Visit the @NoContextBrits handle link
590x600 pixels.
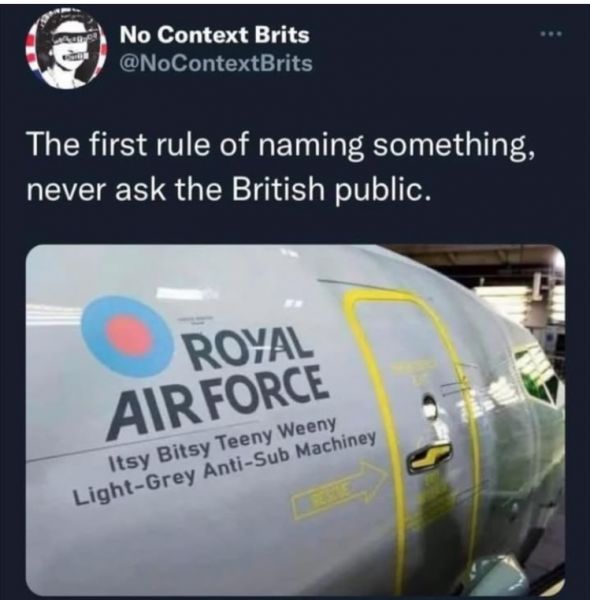pos(216,64)
